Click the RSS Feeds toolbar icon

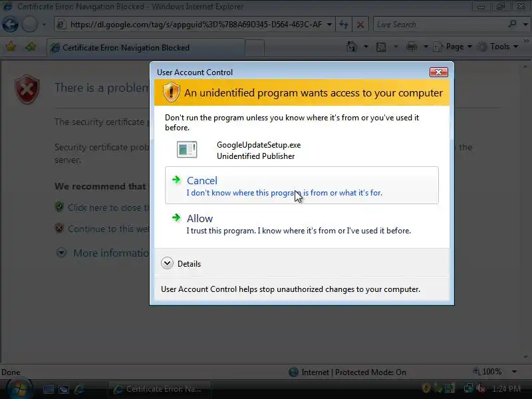click(x=381, y=47)
